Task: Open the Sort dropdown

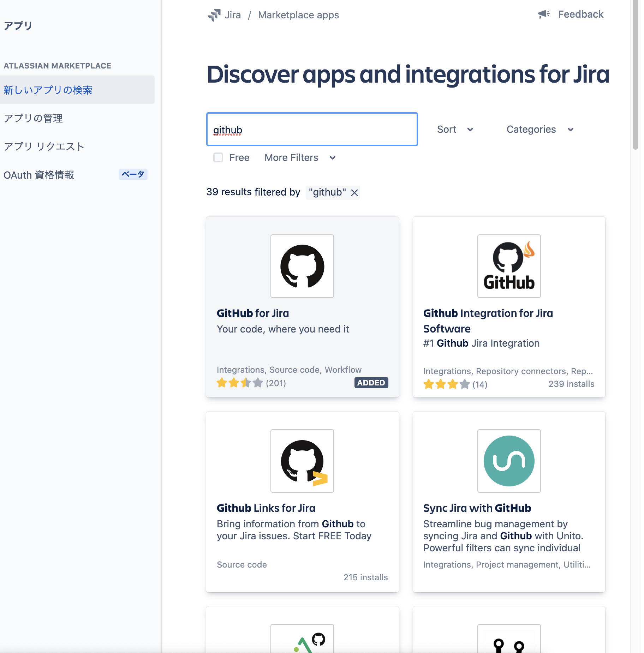Action: 455,129
